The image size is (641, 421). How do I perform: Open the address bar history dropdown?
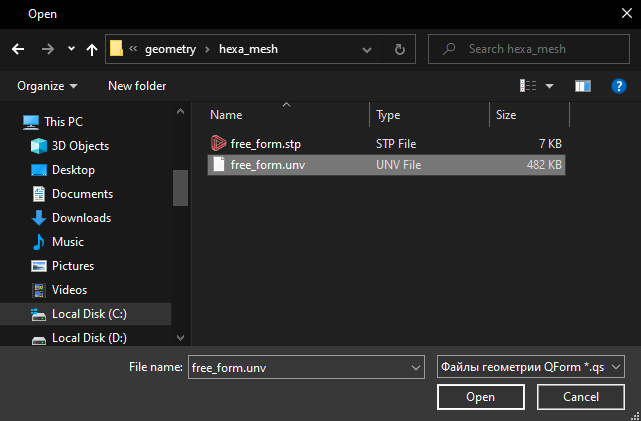click(373, 48)
